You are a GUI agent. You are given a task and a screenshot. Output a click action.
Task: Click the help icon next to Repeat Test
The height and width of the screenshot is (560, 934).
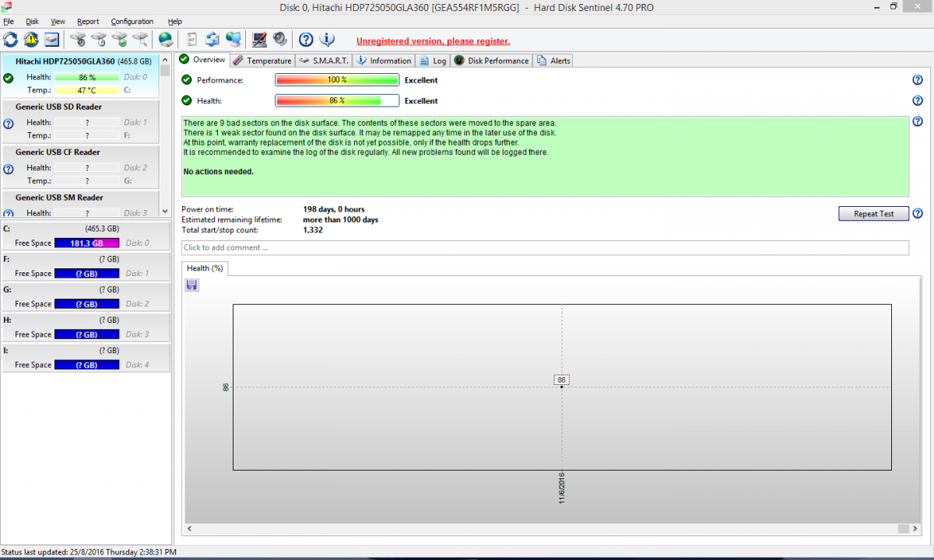pyautogui.click(x=918, y=214)
